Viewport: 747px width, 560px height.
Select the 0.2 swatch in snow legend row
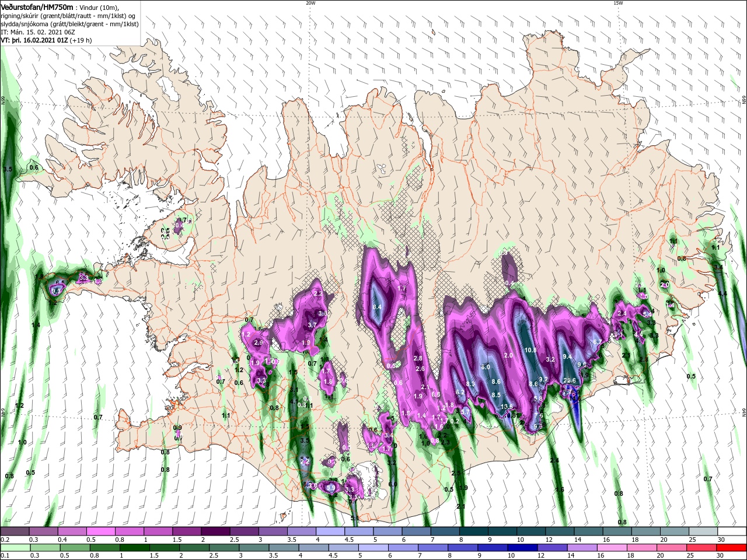tap(15, 531)
